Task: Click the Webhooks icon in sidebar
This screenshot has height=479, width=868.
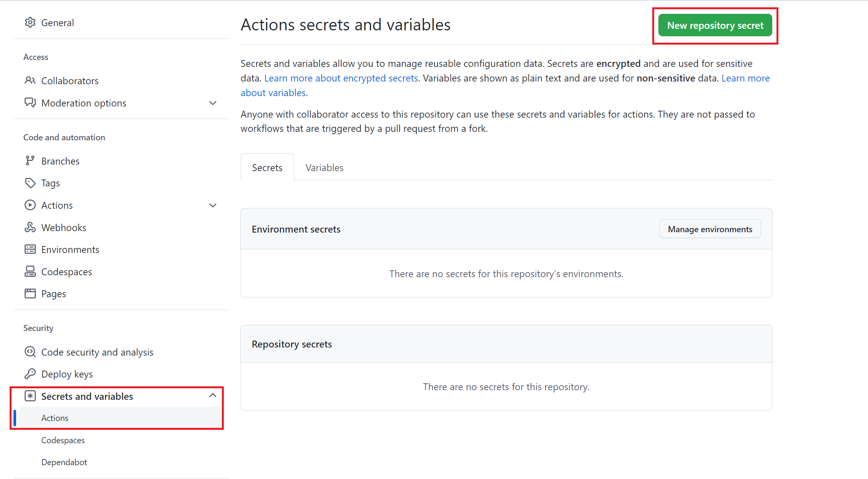Action: click(30, 228)
